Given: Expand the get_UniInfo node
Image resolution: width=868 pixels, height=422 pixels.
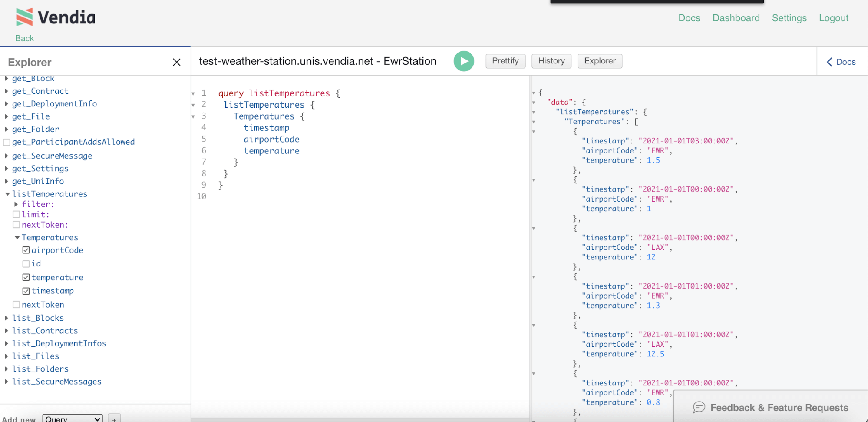Looking at the screenshot, I should 7,181.
